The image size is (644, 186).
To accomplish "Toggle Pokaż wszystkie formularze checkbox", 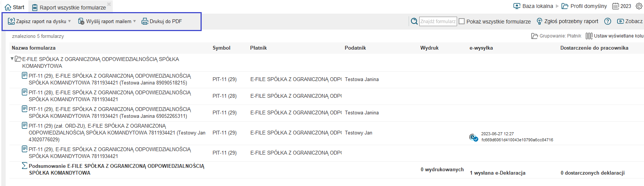I will click(462, 21).
